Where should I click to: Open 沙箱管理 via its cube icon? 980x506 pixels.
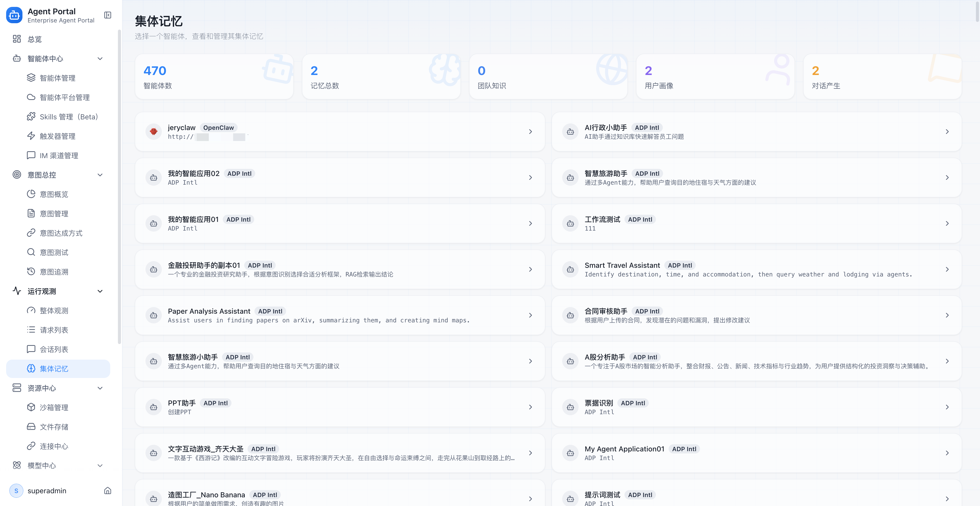point(31,407)
